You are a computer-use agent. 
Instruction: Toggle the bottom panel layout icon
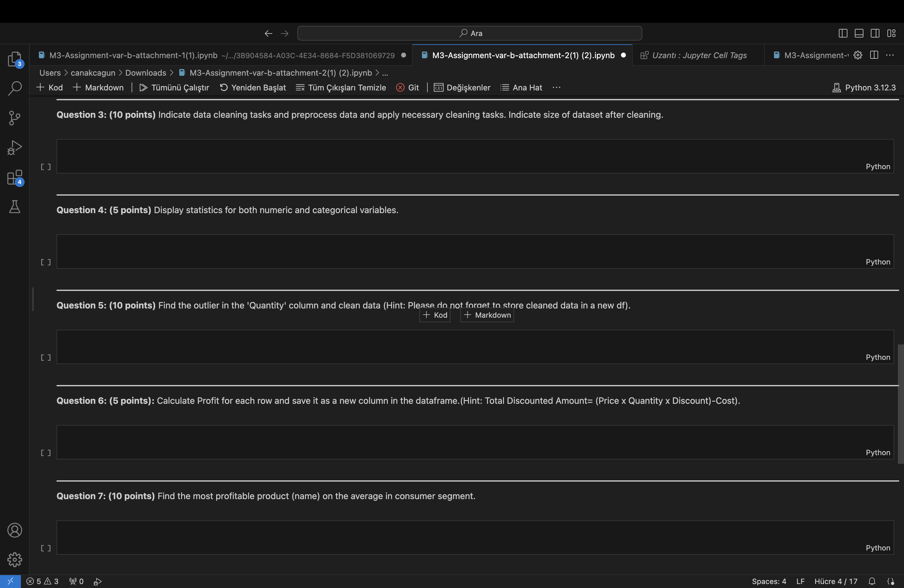click(859, 34)
